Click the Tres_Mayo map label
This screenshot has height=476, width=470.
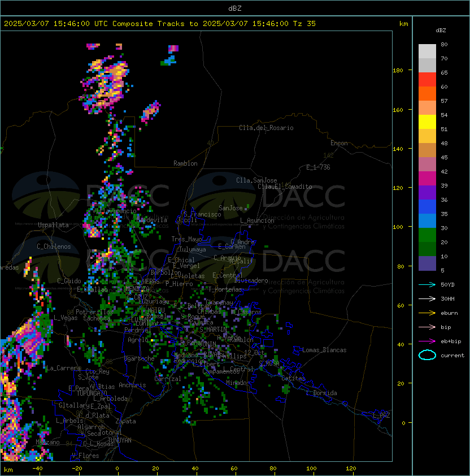pos(186,239)
